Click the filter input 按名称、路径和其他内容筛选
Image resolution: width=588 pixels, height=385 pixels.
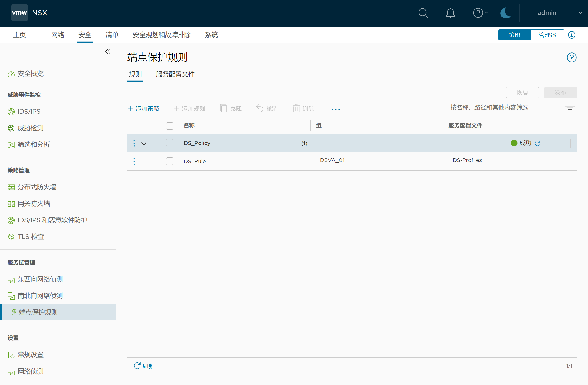pos(505,108)
